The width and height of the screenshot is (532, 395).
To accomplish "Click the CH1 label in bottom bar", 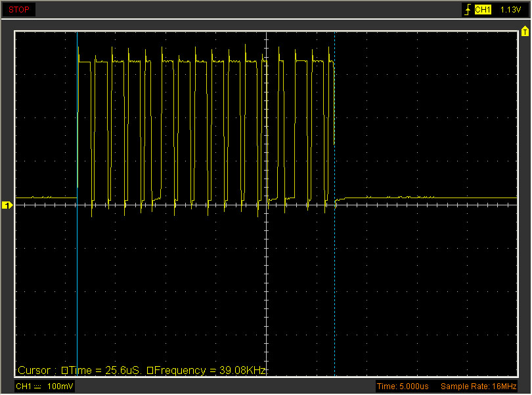I will tap(24, 386).
